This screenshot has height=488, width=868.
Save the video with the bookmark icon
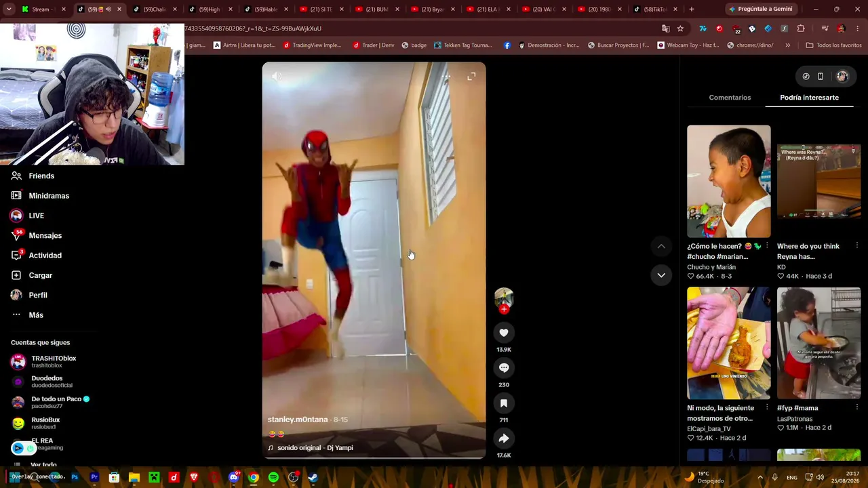[x=504, y=403]
